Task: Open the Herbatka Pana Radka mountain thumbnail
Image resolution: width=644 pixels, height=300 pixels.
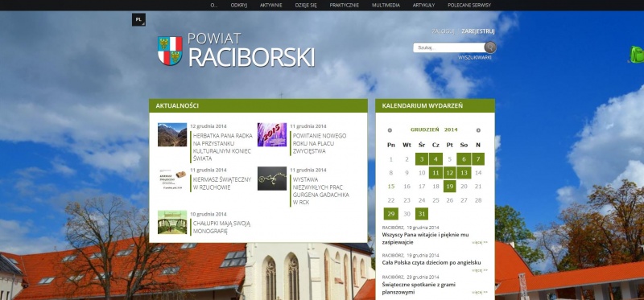Action: pos(172,134)
